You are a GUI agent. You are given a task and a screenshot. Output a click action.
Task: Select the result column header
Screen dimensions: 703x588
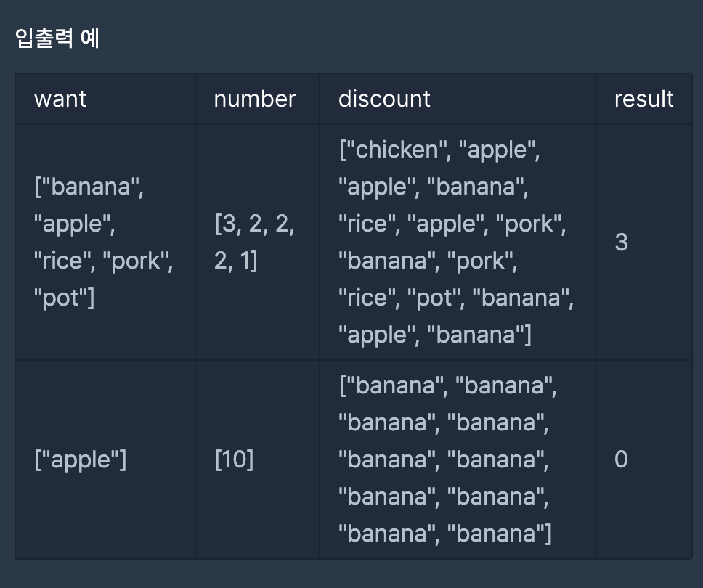click(643, 99)
